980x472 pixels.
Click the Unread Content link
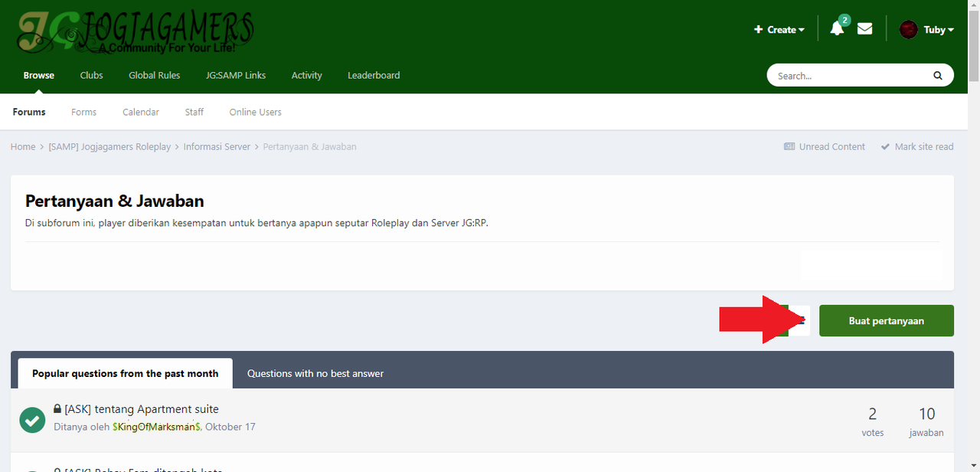point(825,146)
